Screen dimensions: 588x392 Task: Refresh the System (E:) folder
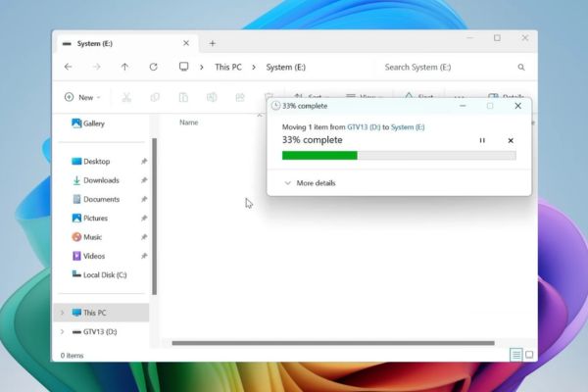[153, 67]
